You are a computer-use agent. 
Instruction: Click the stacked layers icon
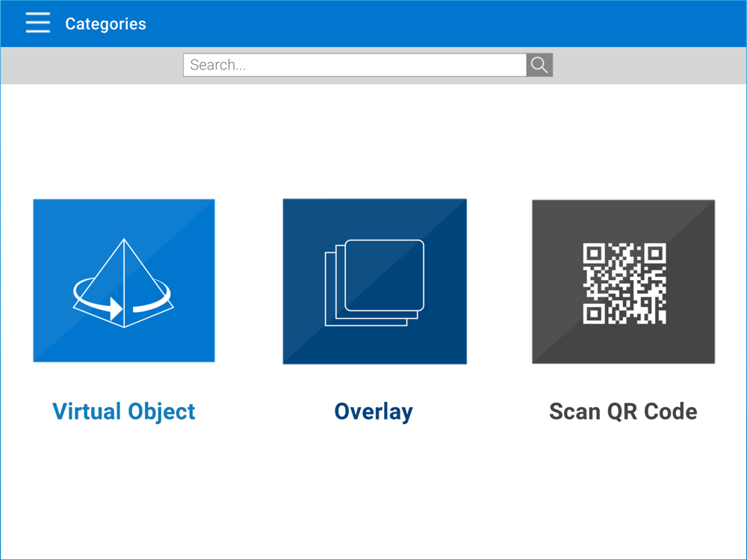pos(374,282)
